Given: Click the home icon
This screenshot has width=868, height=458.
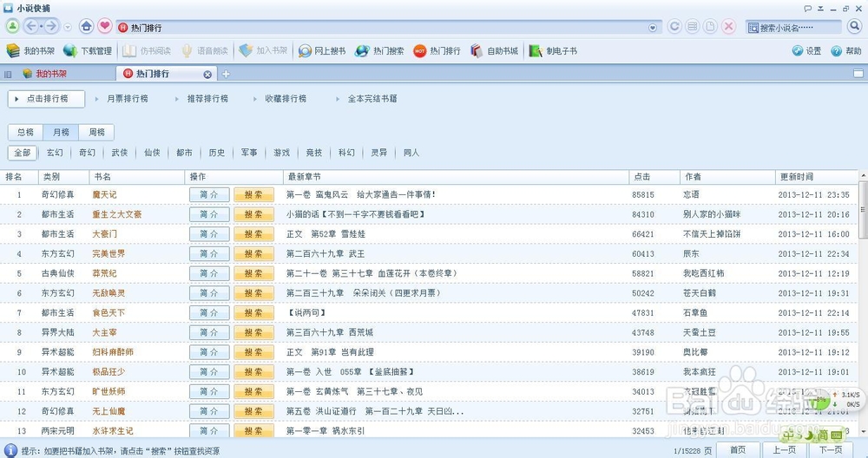Looking at the screenshot, I should (x=86, y=26).
